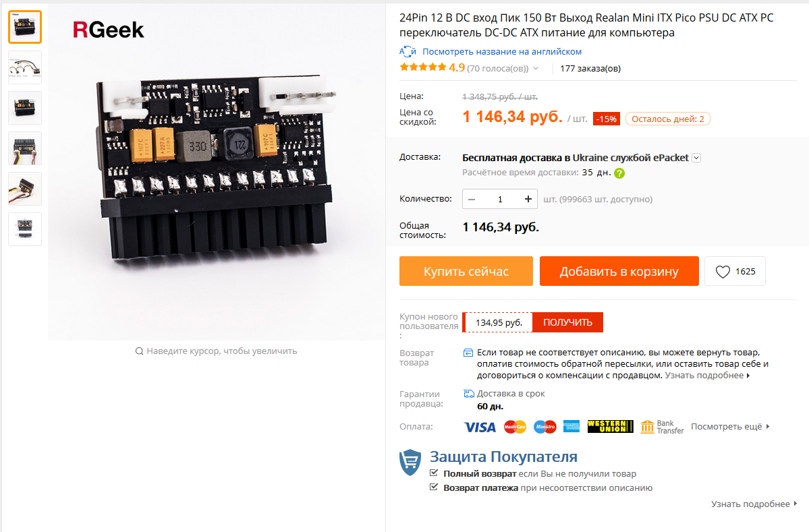The width and height of the screenshot is (809, 532).
Task: Click the translate icon beside English title link
Action: (408, 51)
